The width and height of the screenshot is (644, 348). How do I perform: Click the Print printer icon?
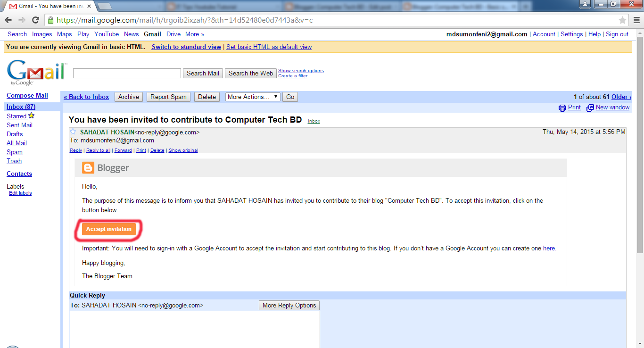click(562, 108)
